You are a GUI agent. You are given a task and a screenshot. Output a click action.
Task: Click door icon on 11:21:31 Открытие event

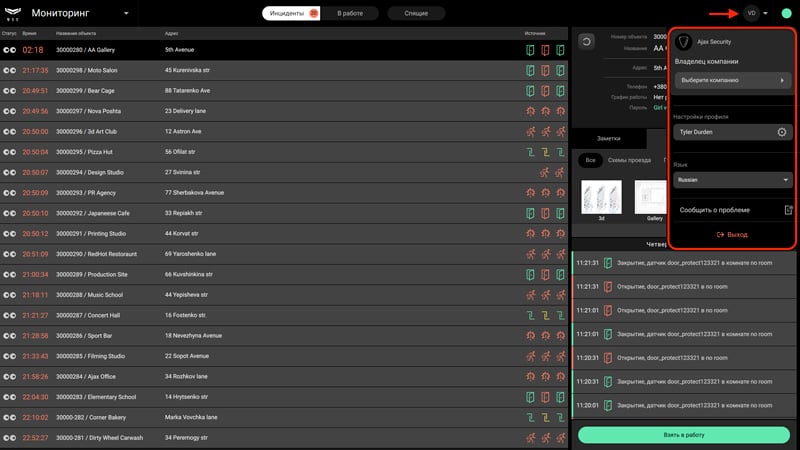608,287
